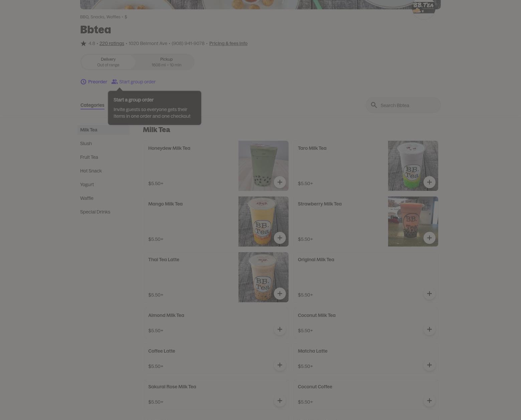Switch to Pickup option

pyautogui.click(x=166, y=62)
